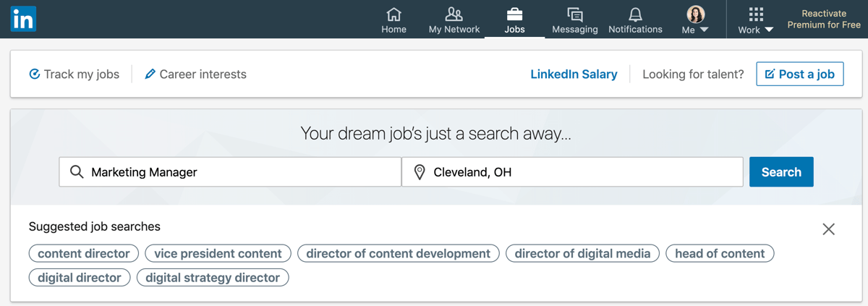This screenshot has width=868, height=306.
Task: Open the Notifications bell icon
Action: [635, 14]
